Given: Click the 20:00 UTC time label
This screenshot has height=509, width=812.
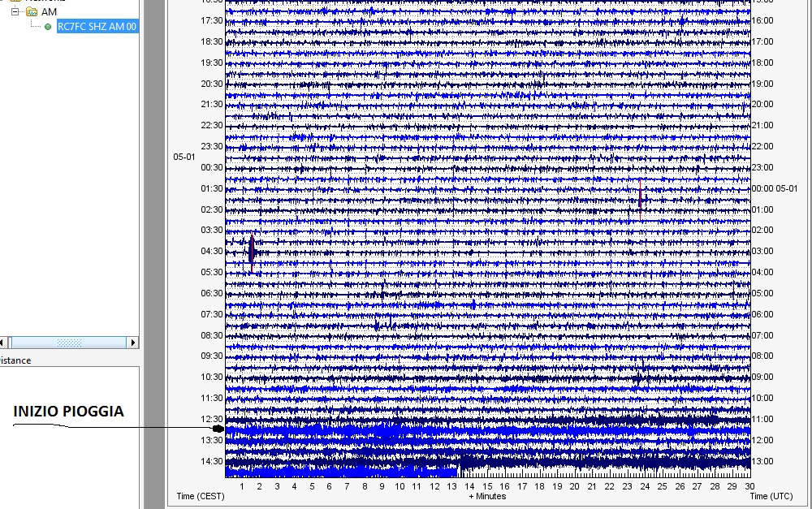Looking at the screenshot, I should tap(762, 104).
